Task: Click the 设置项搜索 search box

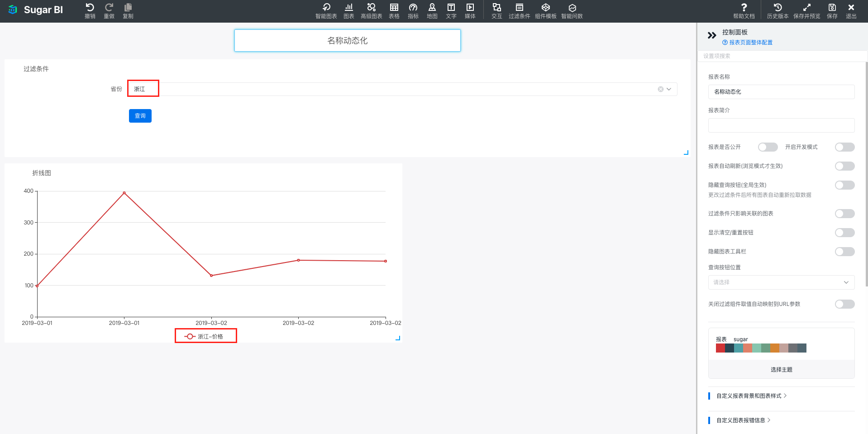Action: point(782,56)
